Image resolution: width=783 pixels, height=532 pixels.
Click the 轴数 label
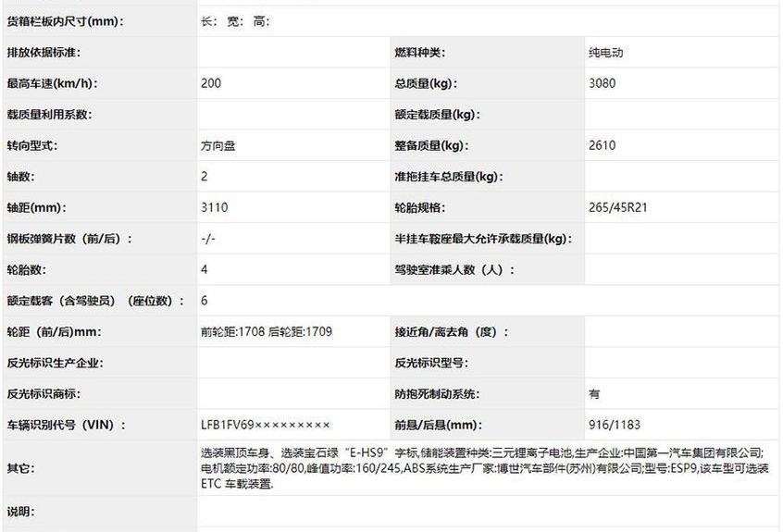pyautogui.click(x=20, y=177)
